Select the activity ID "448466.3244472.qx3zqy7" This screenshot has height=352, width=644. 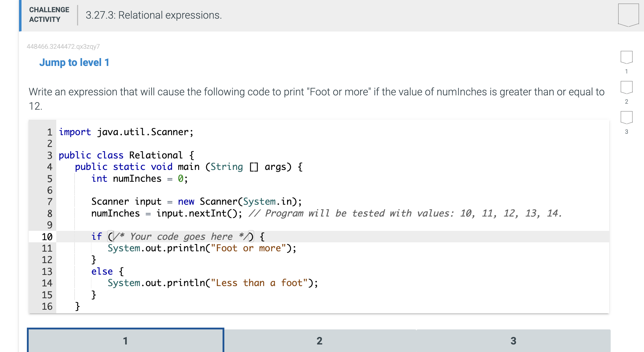coord(63,46)
